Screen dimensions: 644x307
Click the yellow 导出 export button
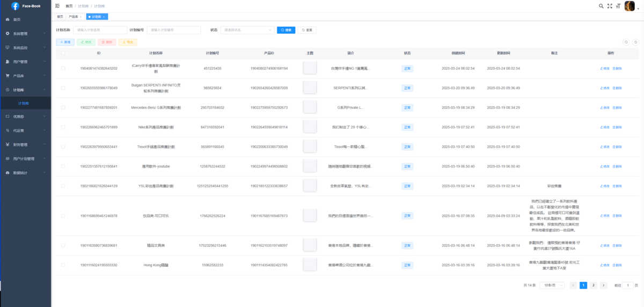point(128,42)
